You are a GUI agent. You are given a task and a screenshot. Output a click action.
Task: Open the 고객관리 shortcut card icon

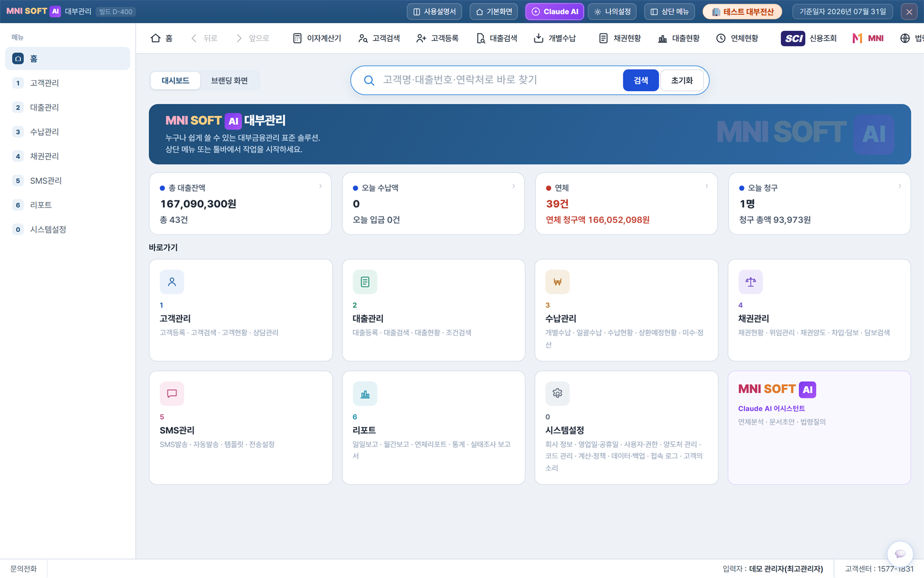pos(172,282)
